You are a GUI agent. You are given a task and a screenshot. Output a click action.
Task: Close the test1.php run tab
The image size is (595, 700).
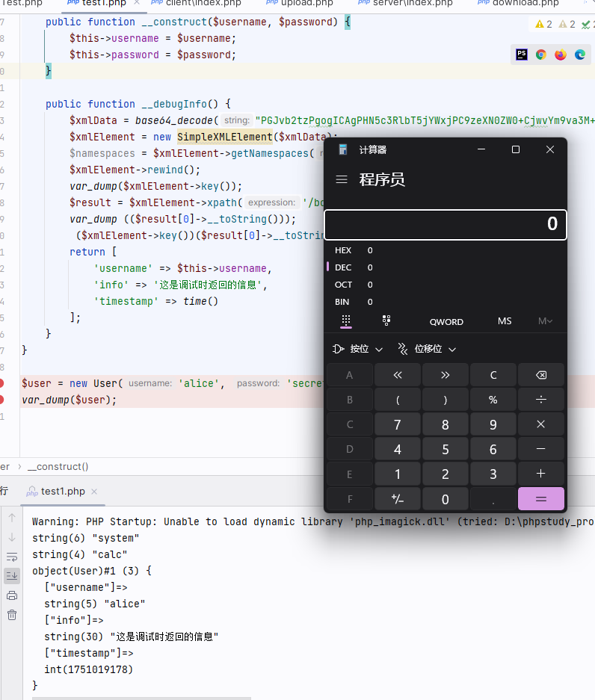coord(93,491)
